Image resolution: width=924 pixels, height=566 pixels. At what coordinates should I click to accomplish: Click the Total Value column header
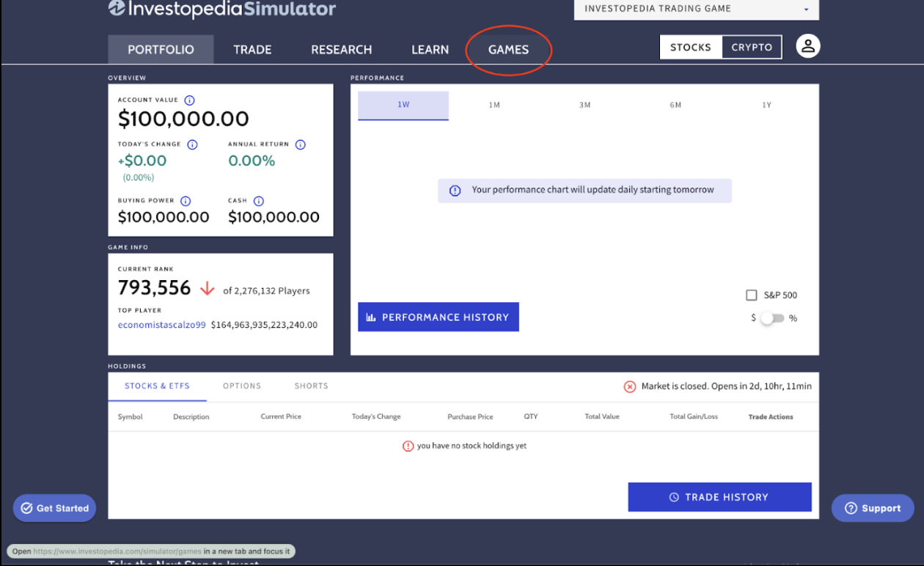(x=602, y=416)
